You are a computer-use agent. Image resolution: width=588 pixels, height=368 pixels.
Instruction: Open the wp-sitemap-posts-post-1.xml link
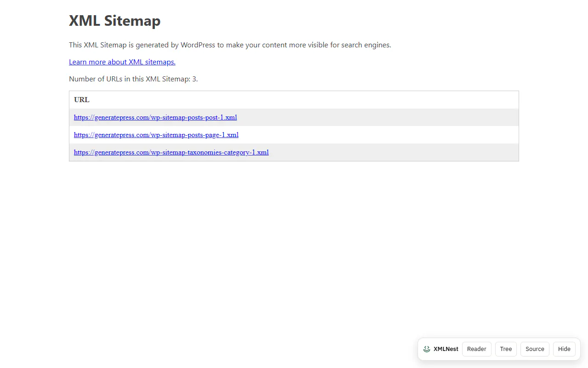155,117
